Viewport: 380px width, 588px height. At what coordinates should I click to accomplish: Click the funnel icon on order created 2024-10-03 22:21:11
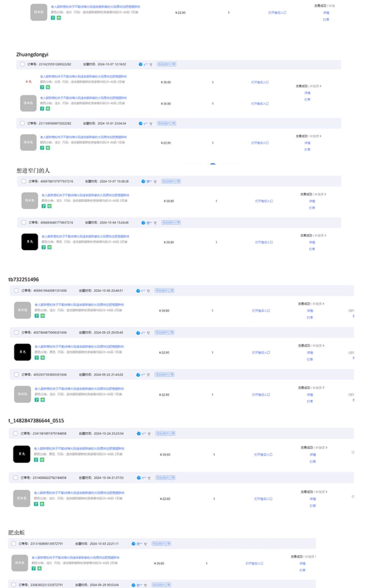click(x=145, y=544)
